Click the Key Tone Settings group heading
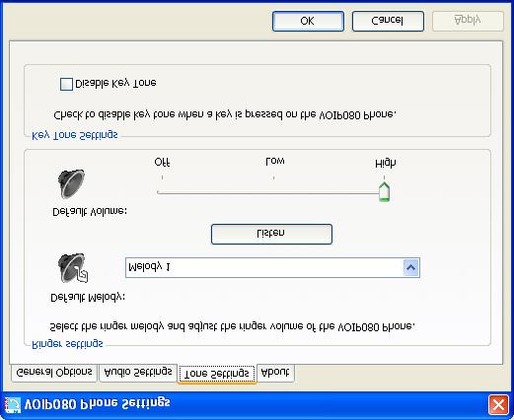Viewport: 514px width, 420px height. coord(75,135)
